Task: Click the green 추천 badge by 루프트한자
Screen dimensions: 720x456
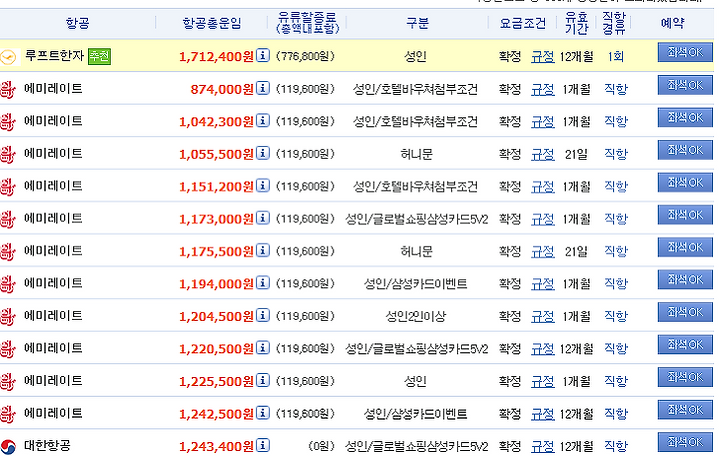Action: 99,56
